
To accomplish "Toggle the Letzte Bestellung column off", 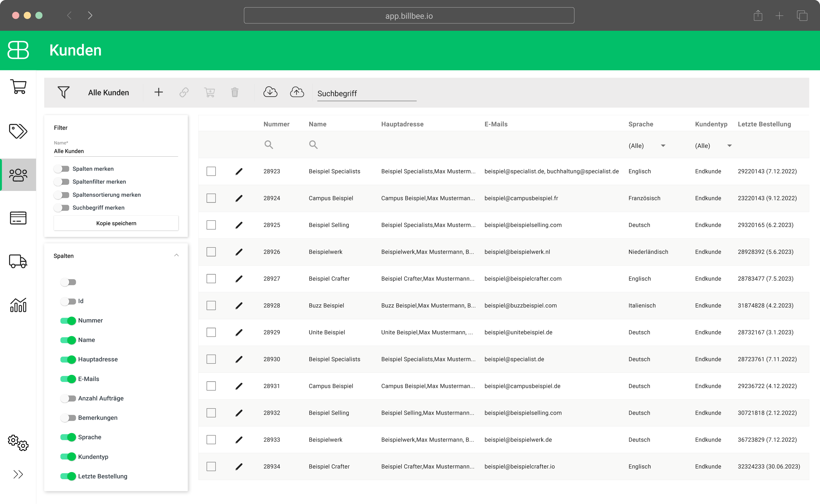I will point(68,476).
